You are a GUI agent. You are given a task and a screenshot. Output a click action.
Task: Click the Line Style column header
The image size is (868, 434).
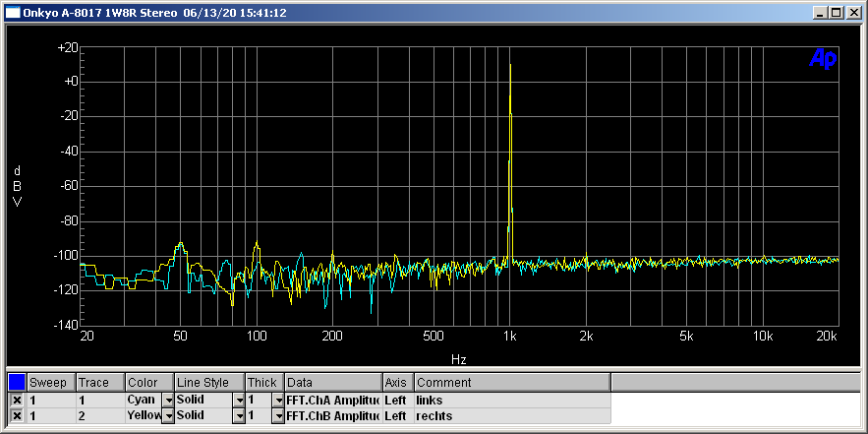tap(209, 383)
